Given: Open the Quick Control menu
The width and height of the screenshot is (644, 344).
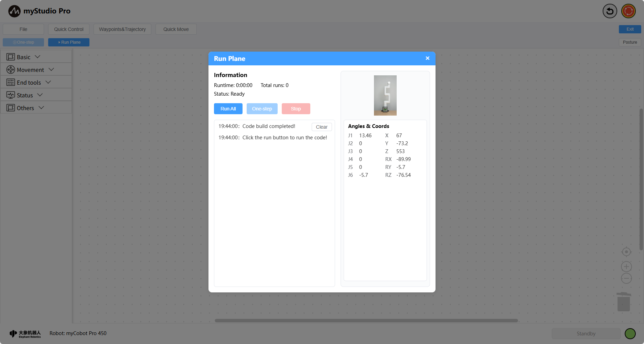Looking at the screenshot, I should click(69, 29).
